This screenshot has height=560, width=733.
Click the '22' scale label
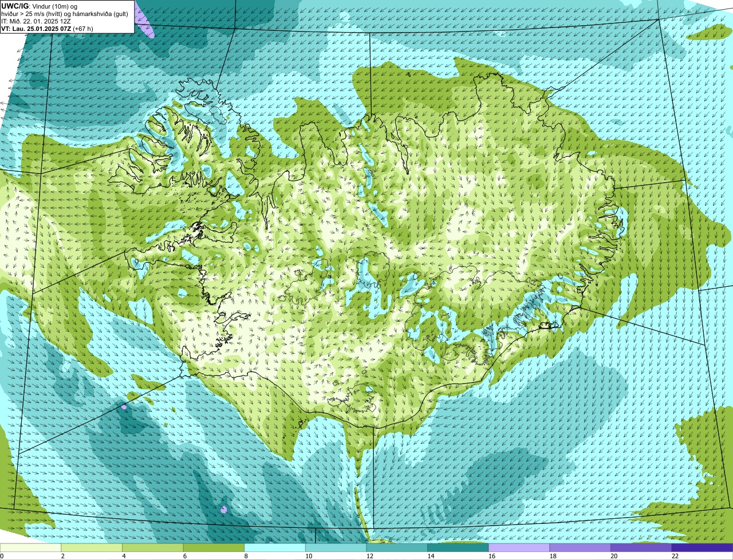(675, 556)
